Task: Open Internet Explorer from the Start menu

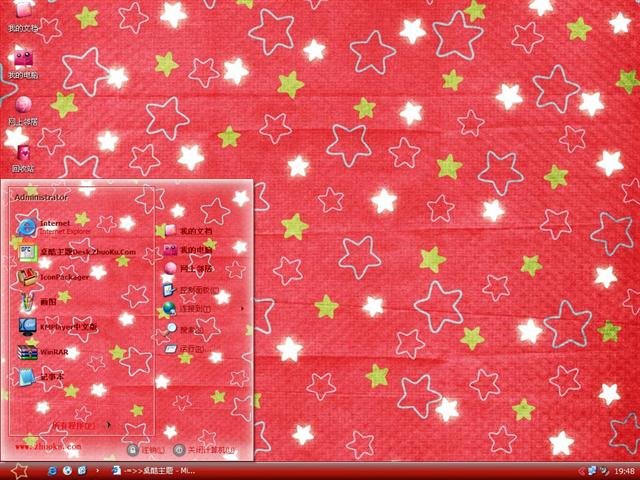Action: [x=54, y=227]
